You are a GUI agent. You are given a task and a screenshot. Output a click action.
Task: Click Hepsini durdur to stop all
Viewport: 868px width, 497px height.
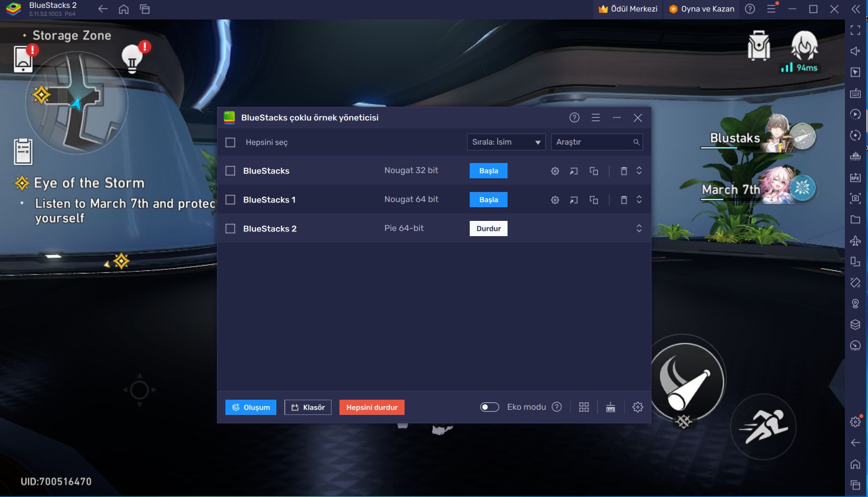(372, 408)
